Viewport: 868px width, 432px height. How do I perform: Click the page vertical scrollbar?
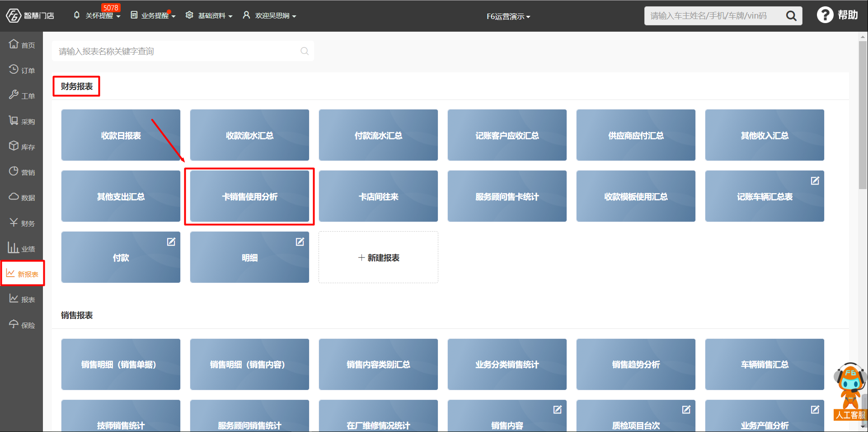coord(863,115)
